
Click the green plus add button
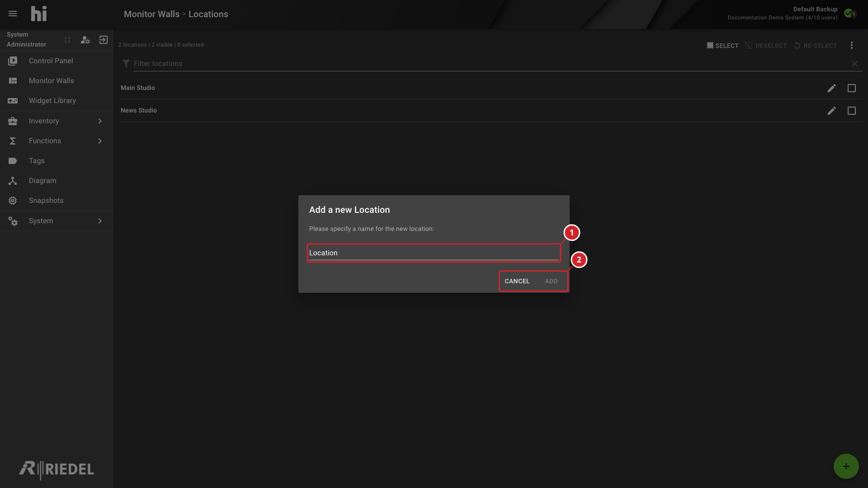click(846, 466)
